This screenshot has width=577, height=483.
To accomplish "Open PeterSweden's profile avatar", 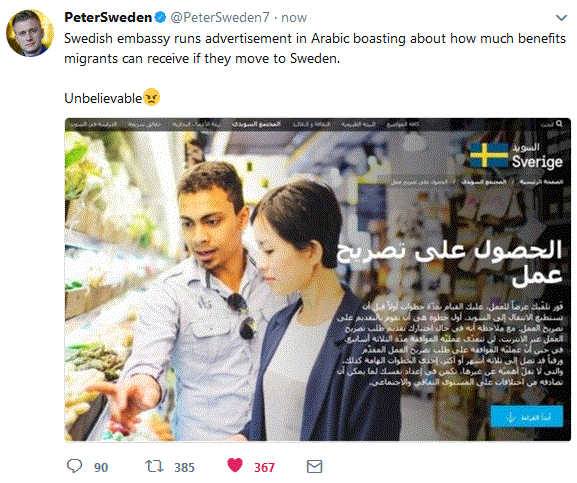I will (x=30, y=33).
